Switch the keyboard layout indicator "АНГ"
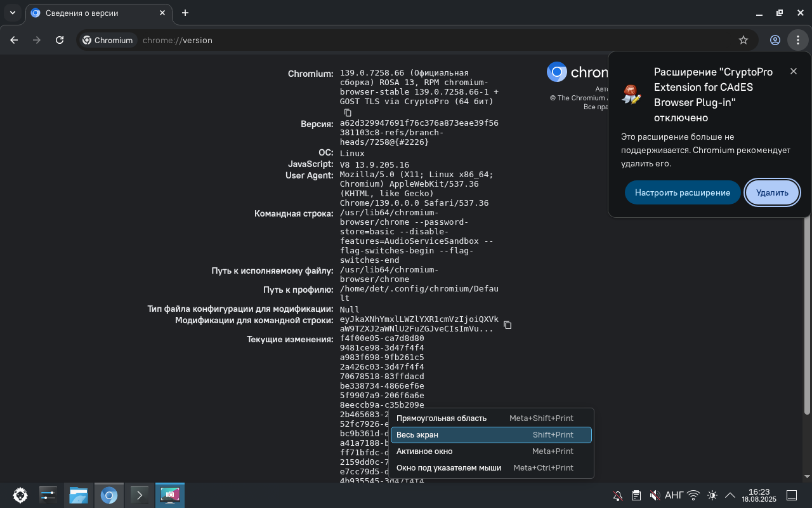 (x=674, y=495)
